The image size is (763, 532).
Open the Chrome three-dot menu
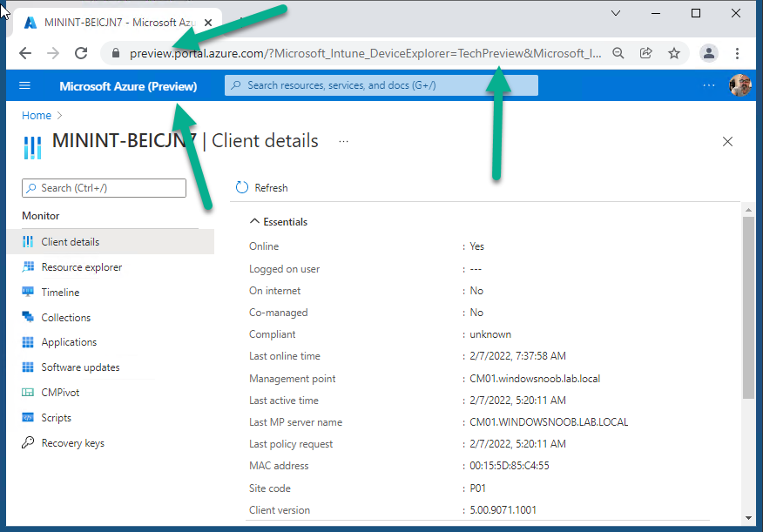coord(737,53)
